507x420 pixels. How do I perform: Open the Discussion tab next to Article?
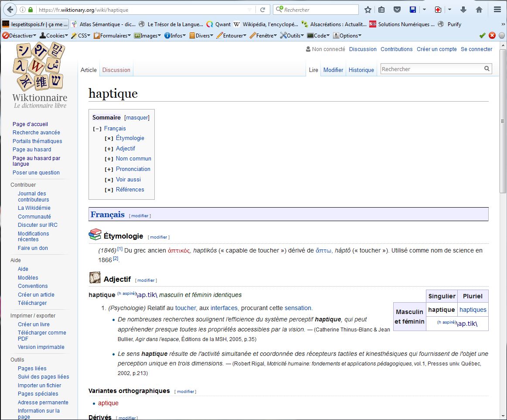pyautogui.click(x=116, y=70)
